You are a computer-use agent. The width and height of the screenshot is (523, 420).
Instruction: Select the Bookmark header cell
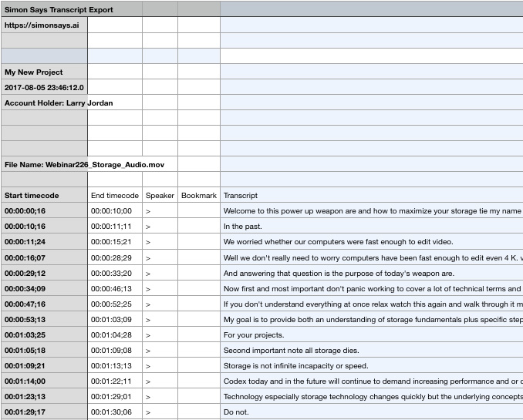199,195
